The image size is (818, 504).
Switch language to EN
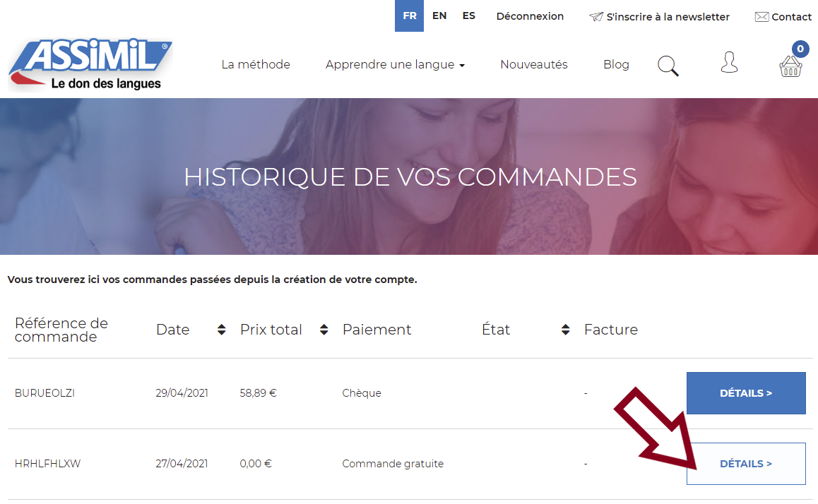coord(439,15)
